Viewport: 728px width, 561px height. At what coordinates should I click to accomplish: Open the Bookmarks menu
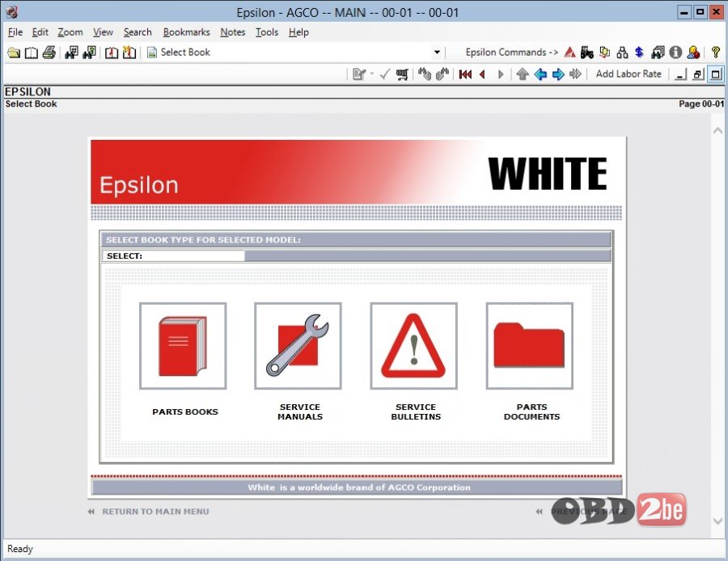pos(186,32)
